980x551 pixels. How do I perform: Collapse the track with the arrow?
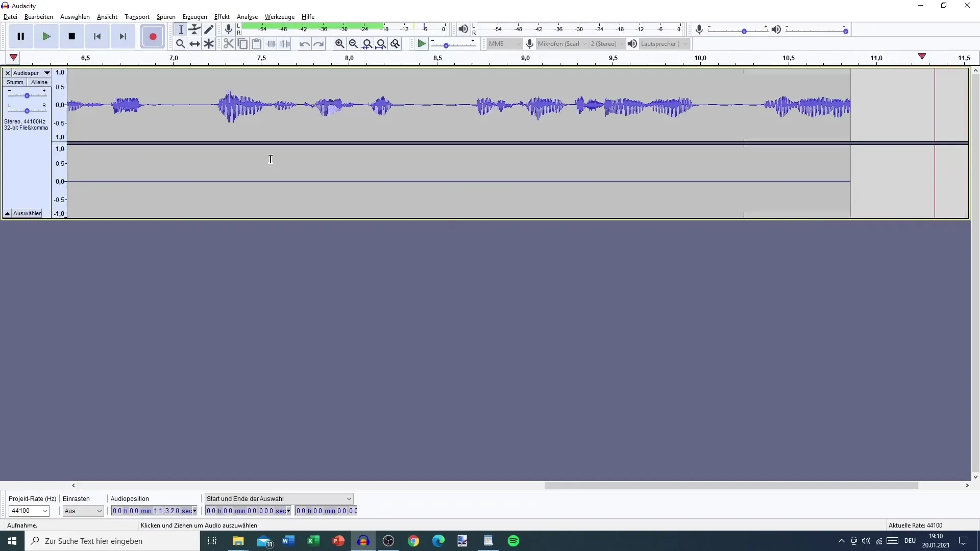click(x=8, y=213)
